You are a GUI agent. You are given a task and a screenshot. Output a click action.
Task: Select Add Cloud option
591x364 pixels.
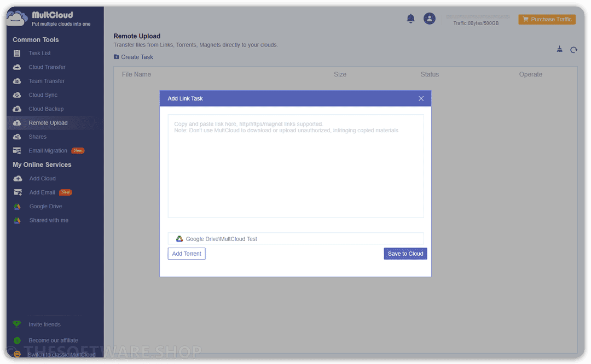(x=43, y=178)
